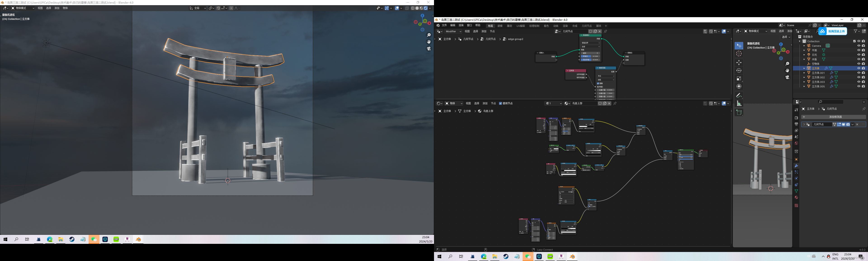Screen dimensions: 868x261
Task: Click edge group2 in the breadcrumb
Action: coord(515,39)
